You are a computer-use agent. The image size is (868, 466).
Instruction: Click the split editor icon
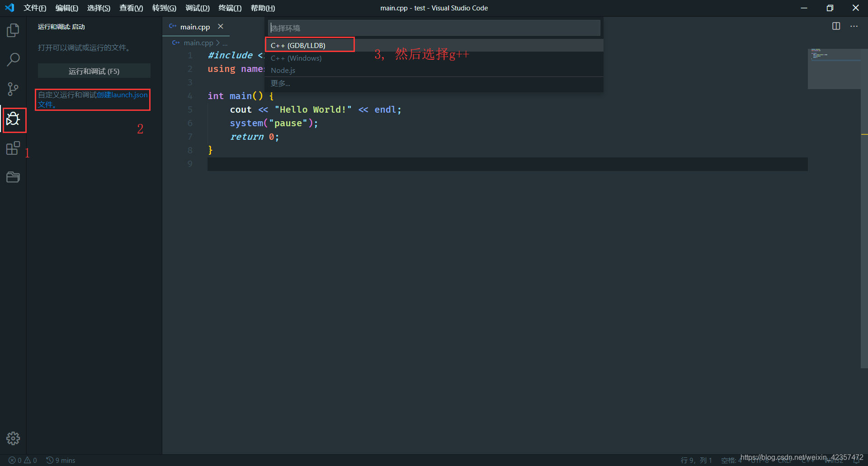(x=836, y=26)
